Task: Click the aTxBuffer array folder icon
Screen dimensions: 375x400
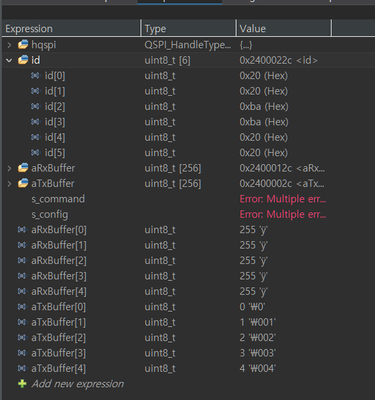Action: [23, 183]
